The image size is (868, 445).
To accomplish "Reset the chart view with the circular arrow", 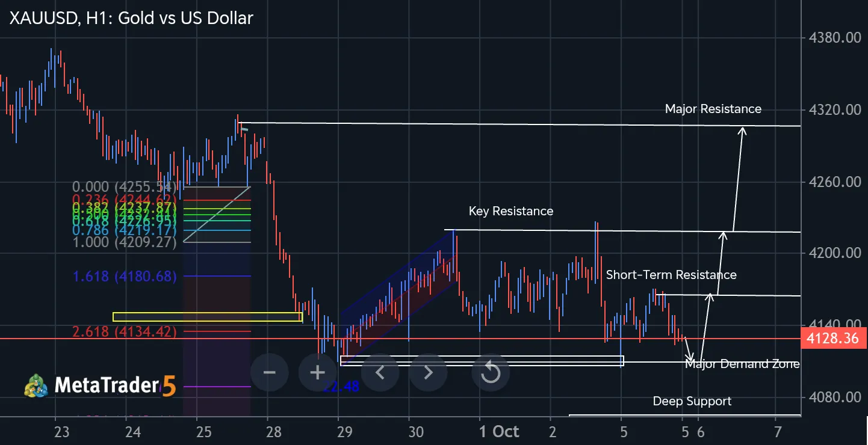I will tap(491, 373).
